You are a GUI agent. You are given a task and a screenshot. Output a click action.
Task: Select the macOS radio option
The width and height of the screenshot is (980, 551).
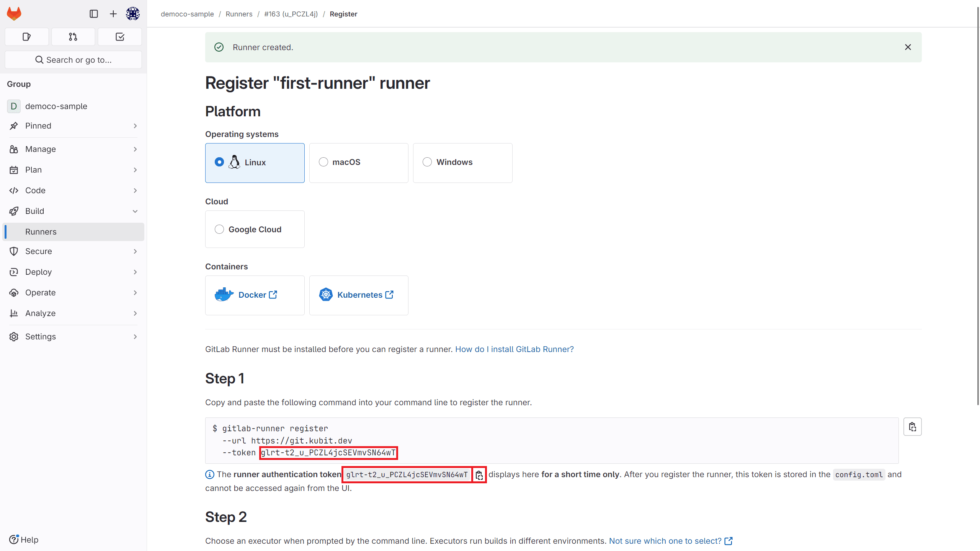pos(323,162)
